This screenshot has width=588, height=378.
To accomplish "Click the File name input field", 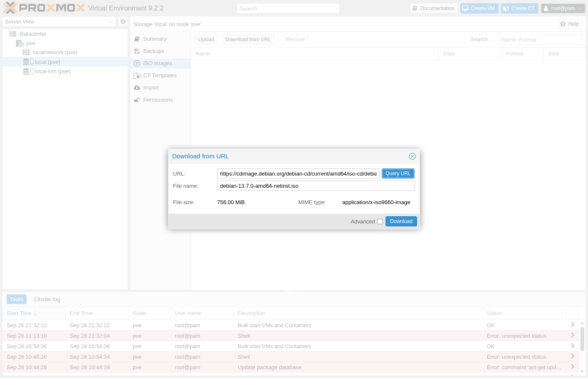I will point(316,186).
